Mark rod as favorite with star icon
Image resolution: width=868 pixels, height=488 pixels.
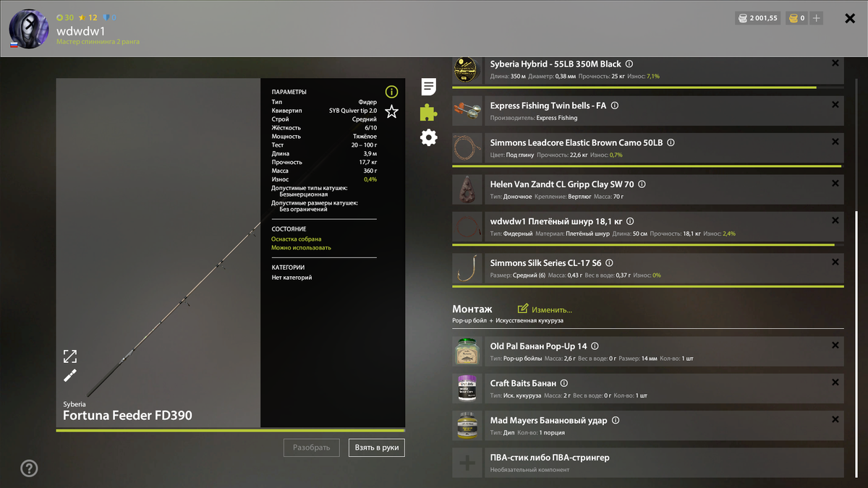tap(391, 111)
